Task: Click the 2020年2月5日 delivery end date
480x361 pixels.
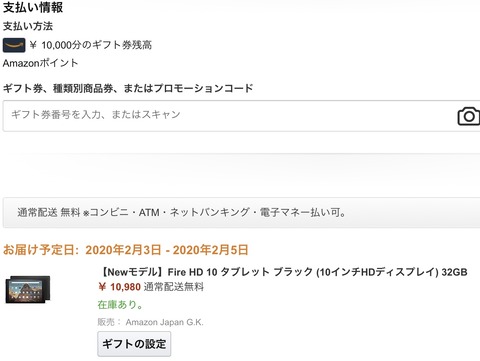Action: 211,250
